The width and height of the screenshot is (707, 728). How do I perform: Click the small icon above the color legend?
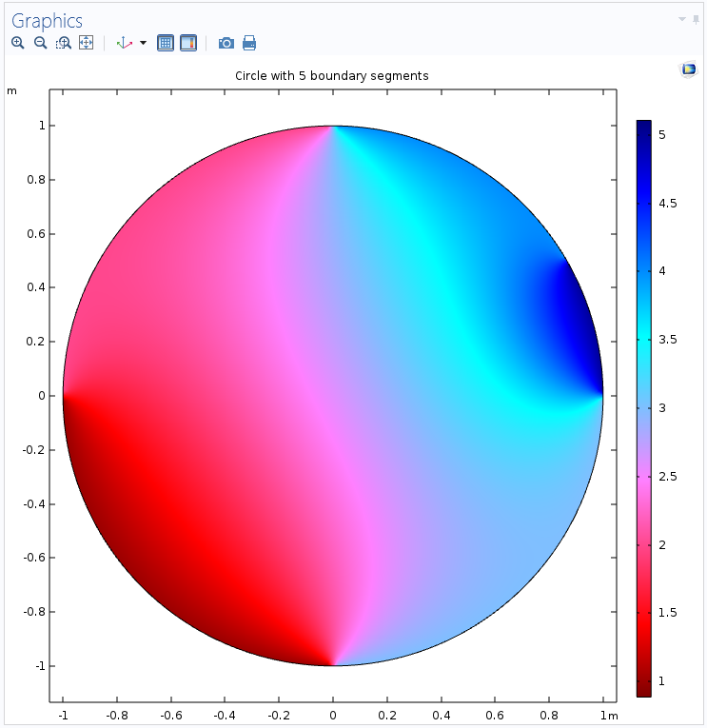688,69
